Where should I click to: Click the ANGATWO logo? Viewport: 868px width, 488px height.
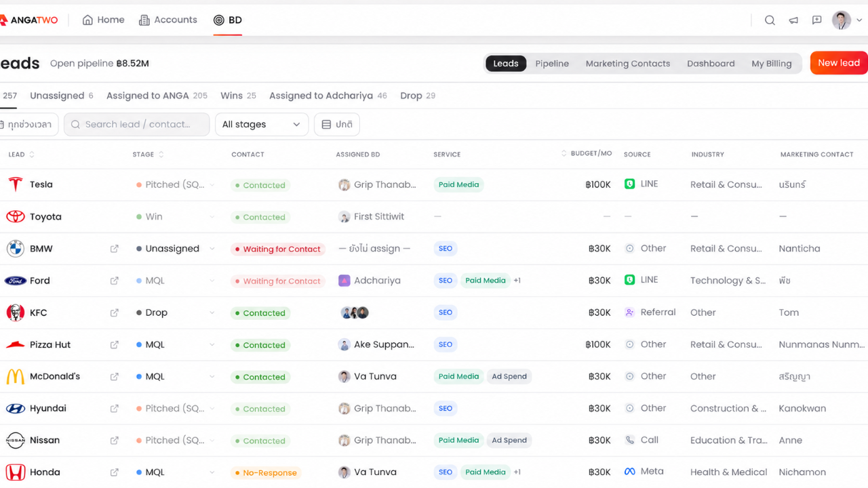(29, 20)
